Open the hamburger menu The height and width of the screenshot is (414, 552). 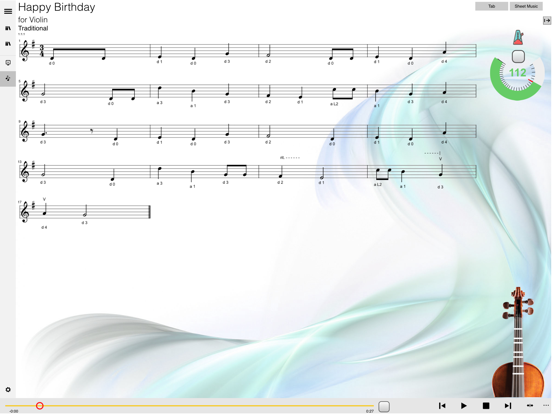pos(8,12)
